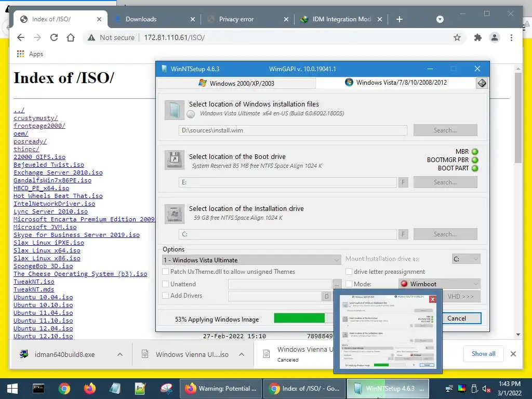Enable Patch UxTheme.dll checkbox
The width and height of the screenshot is (532, 399).
[166, 271]
